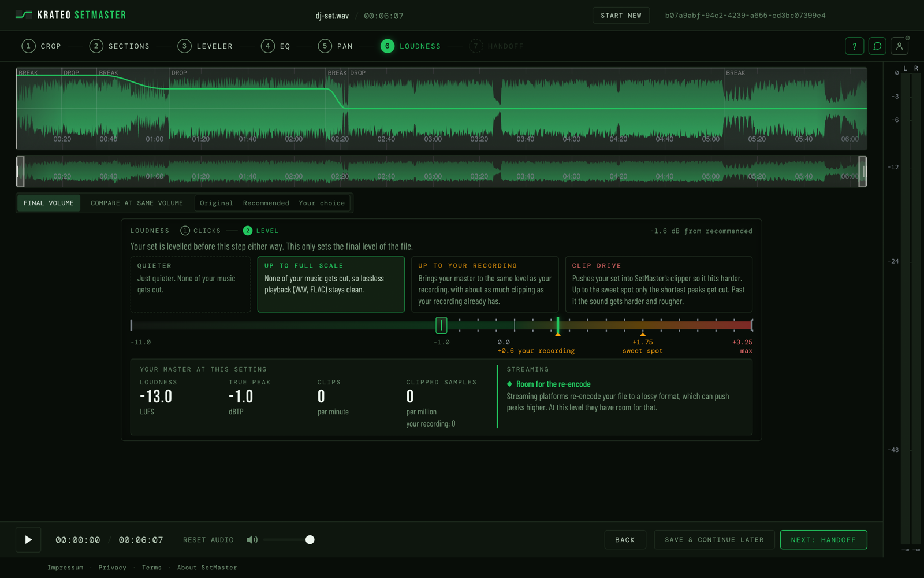
Task: Click the left overview range handle
Action: pos(20,172)
